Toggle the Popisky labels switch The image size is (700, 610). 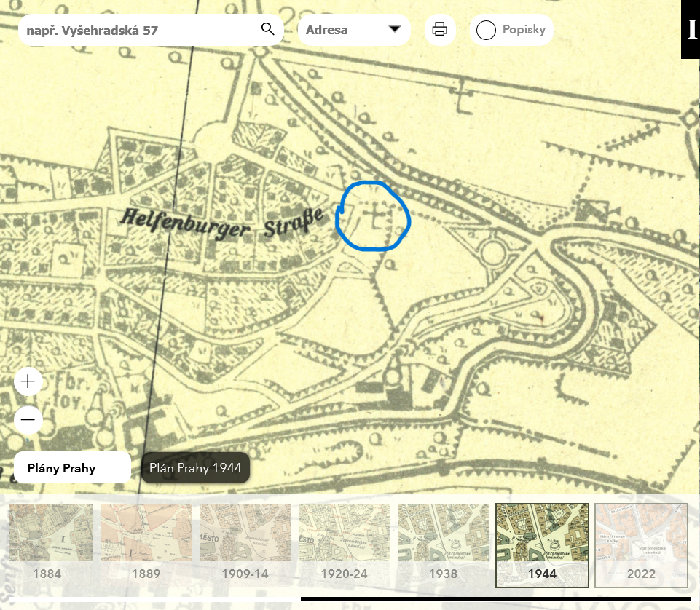[x=486, y=31]
